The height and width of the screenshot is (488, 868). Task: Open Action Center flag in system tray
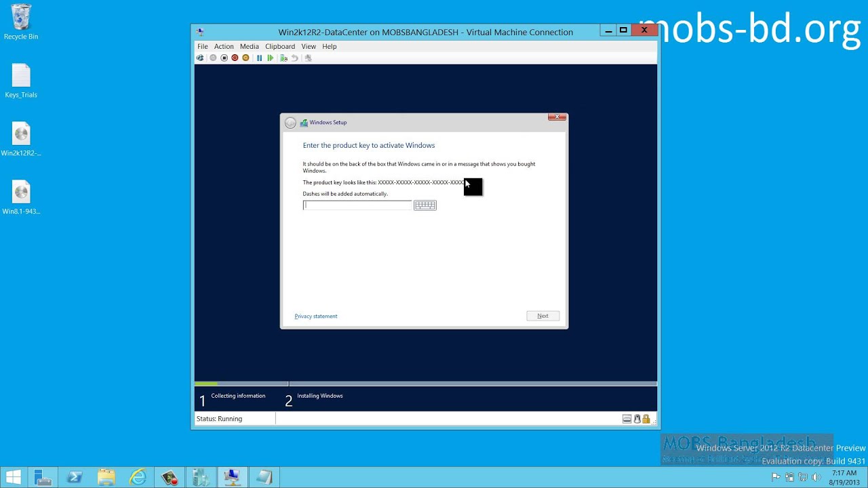(777, 477)
